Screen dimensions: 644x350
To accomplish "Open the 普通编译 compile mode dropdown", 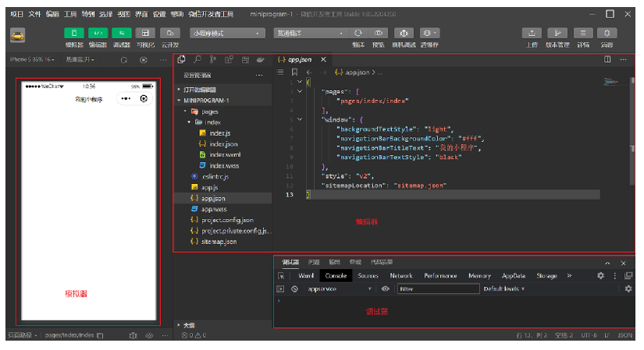I will pos(311,34).
